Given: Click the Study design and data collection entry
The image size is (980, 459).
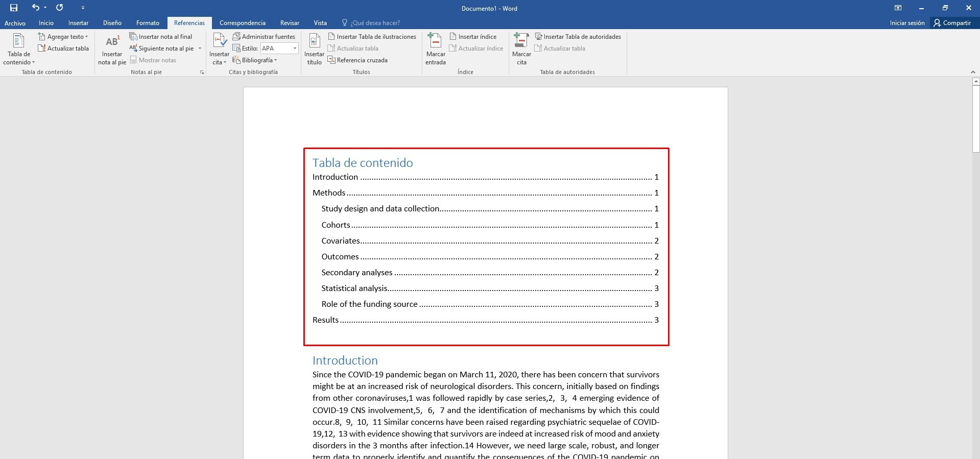Looking at the screenshot, I should point(490,209).
